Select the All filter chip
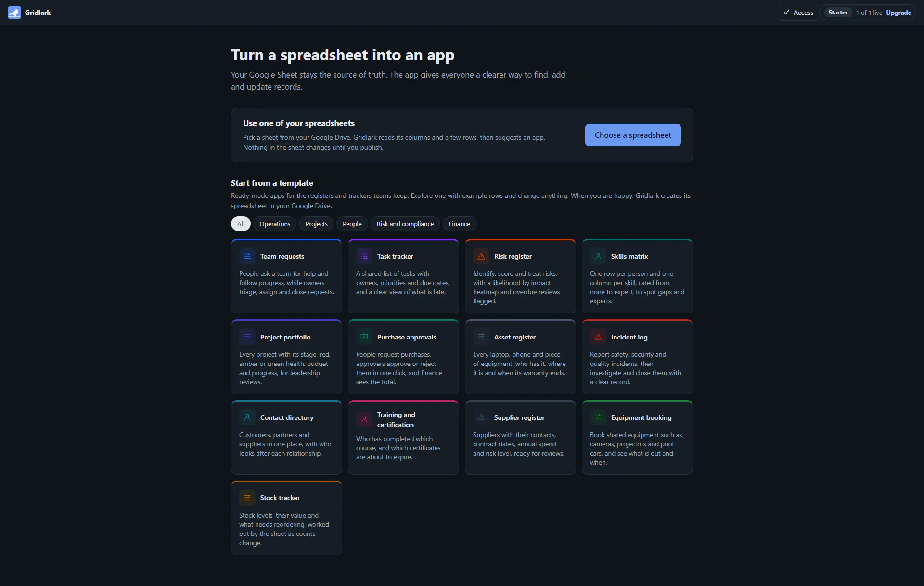 241,224
